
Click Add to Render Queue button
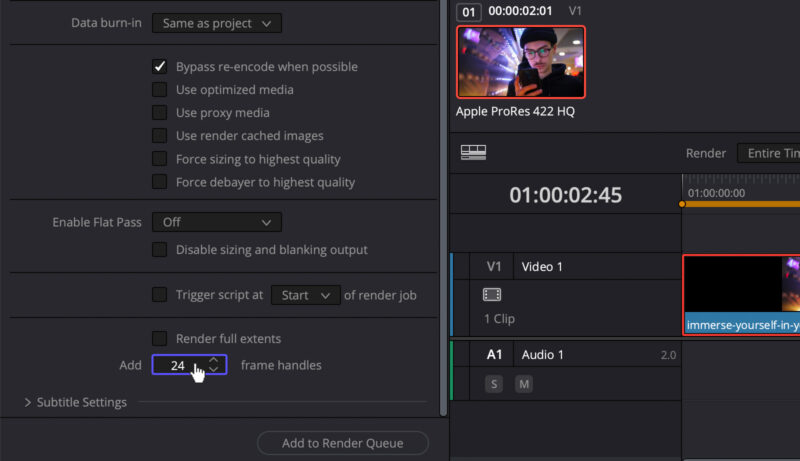click(x=343, y=443)
